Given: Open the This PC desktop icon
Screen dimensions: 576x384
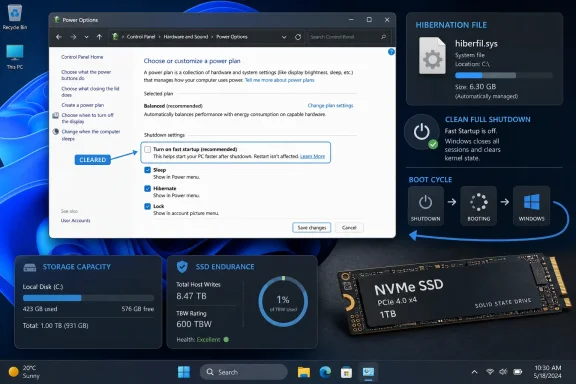Looking at the screenshot, I should (15, 57).
